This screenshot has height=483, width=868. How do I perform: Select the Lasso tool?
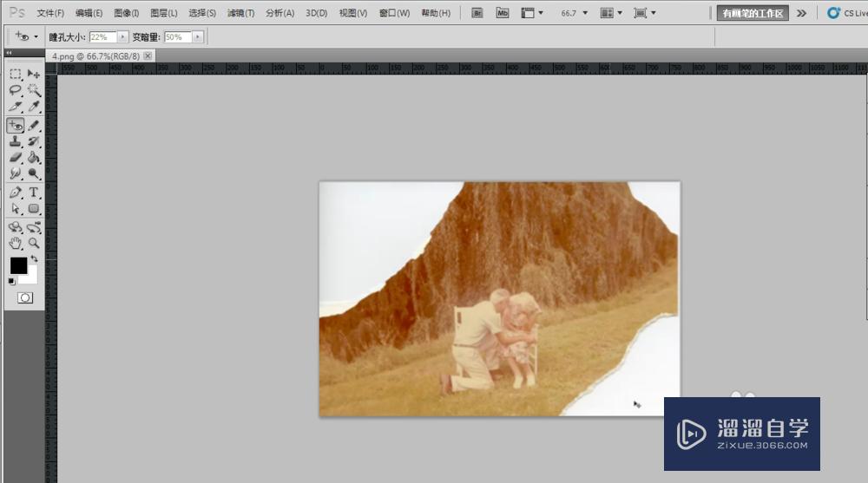click(16, 90)
